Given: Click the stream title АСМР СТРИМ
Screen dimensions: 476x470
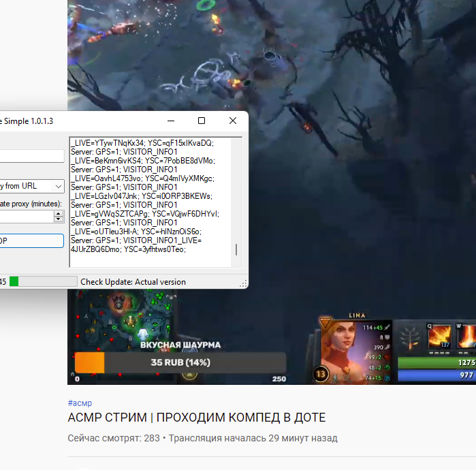Looking at the screenshot, I should pyautogui.click(x=197, y=418).
